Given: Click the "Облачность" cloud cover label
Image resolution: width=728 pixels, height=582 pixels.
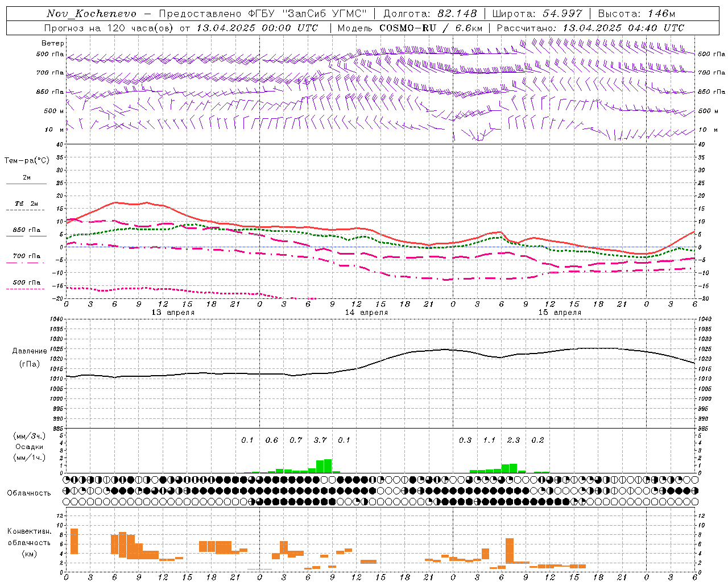Looking at the screenshot, I should [x=29, y=493].
